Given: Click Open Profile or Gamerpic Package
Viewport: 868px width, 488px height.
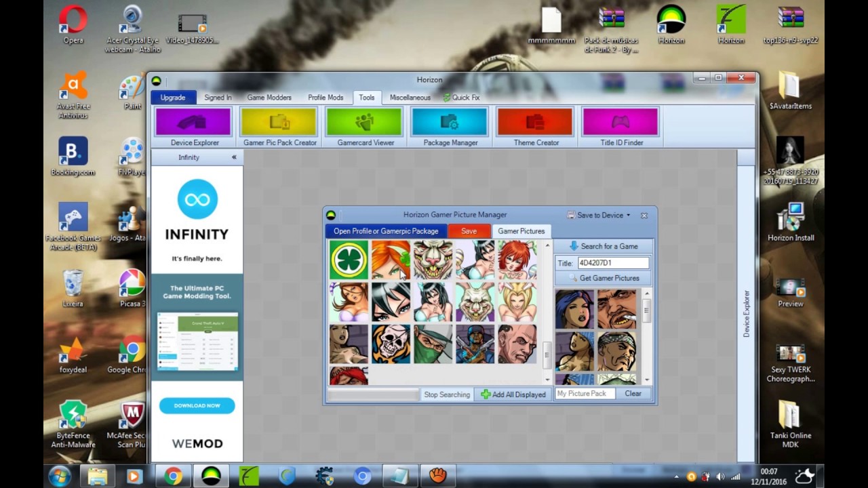Looking at the screenshot, I should [x=386, y=231].
